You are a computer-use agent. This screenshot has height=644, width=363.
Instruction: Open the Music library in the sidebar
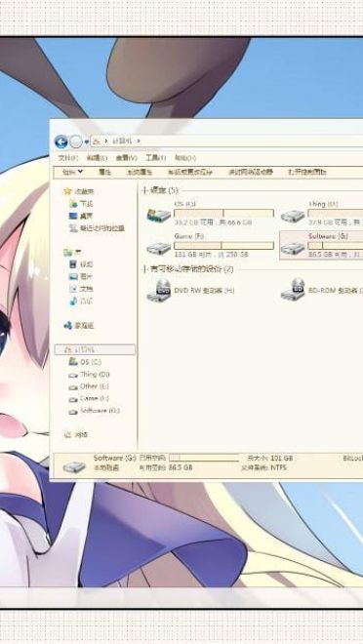(x=81, y=302)
